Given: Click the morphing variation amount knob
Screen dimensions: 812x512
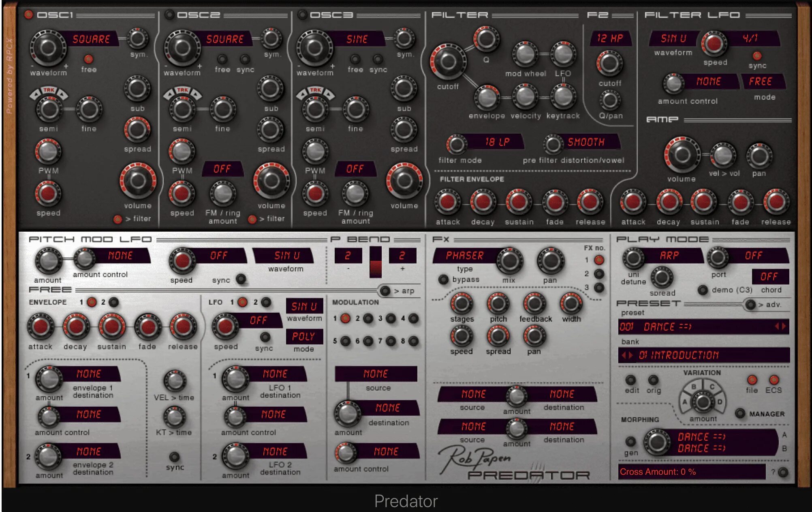Looking at the screenshot, I should 703,402.
